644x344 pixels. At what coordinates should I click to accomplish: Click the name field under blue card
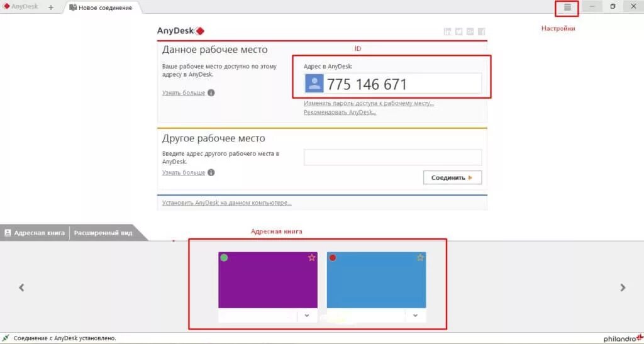point(366,316)
